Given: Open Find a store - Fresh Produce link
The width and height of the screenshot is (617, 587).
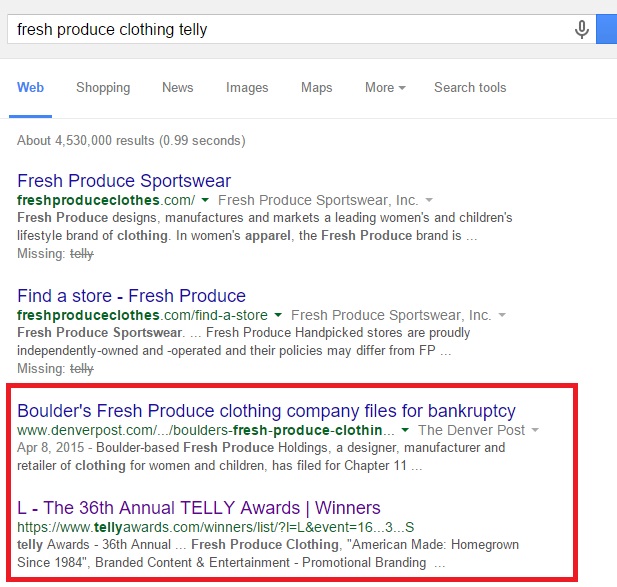Looking at the screenshot, I should tap(131, 296).
